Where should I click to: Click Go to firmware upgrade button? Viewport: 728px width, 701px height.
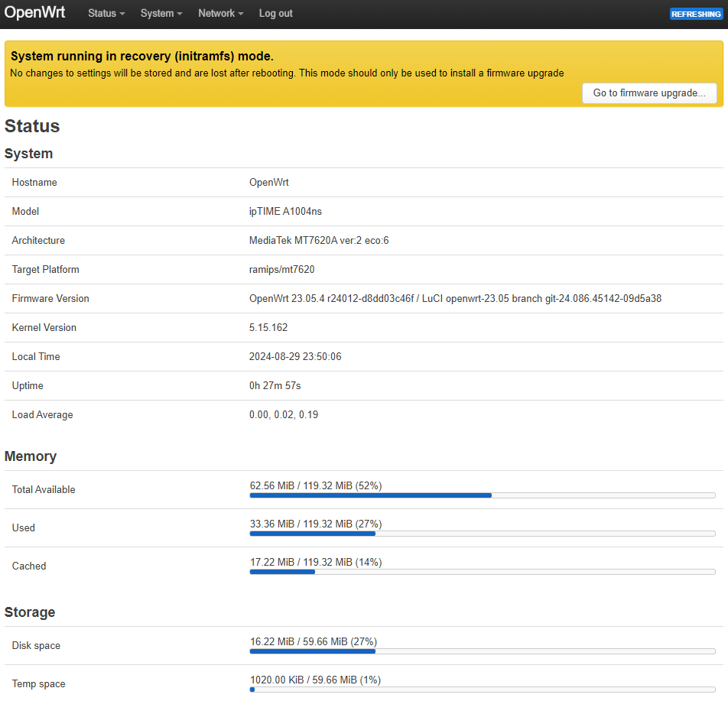tap(649, 92)
